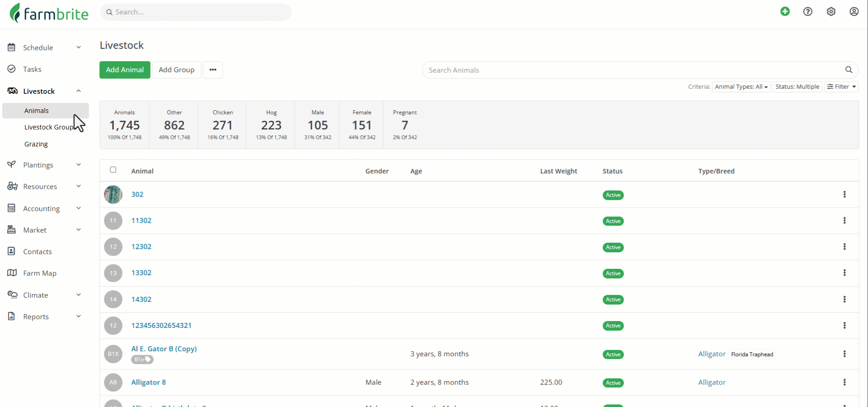Click the animal 302 photo thumbnail

(113, 194)
